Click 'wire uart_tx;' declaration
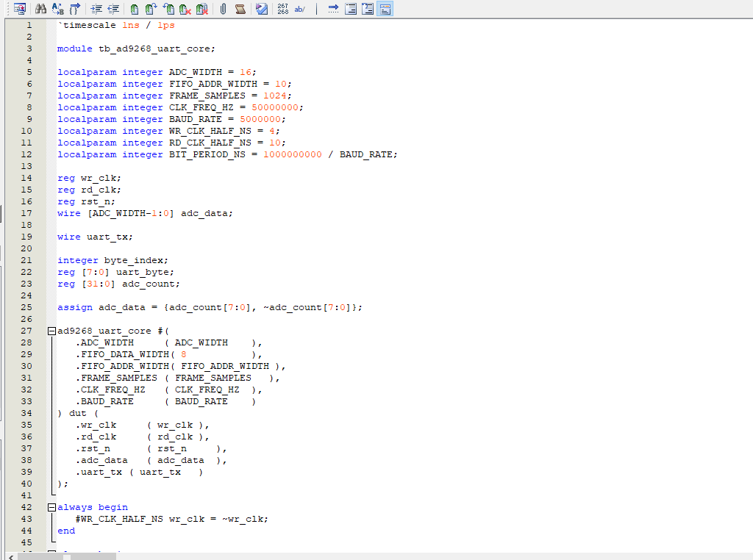 coord(95,237)
